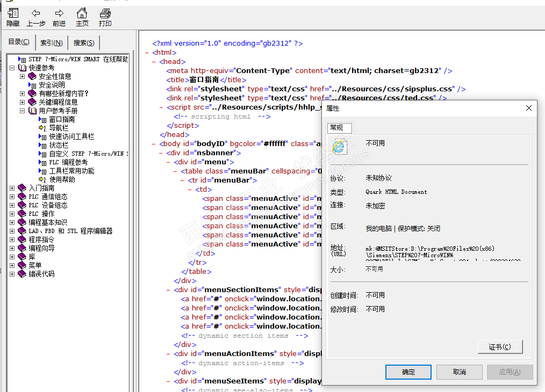Click the open book icon beside 用户参考手册
The image size is (545, 392).
(x=32, y=111)
